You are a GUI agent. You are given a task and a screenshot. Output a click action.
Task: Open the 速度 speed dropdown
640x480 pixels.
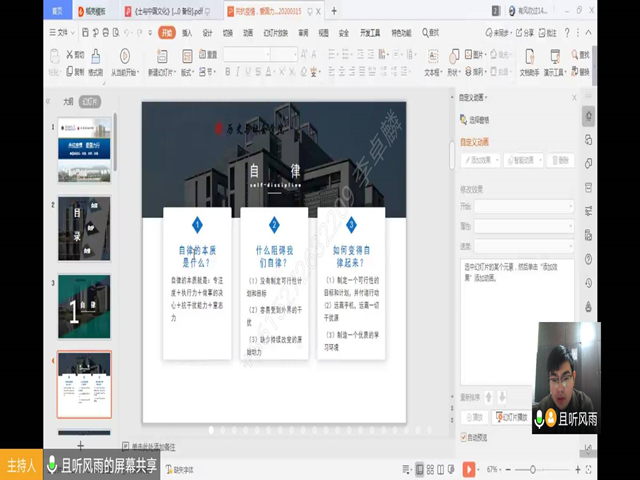coord(523,246)
